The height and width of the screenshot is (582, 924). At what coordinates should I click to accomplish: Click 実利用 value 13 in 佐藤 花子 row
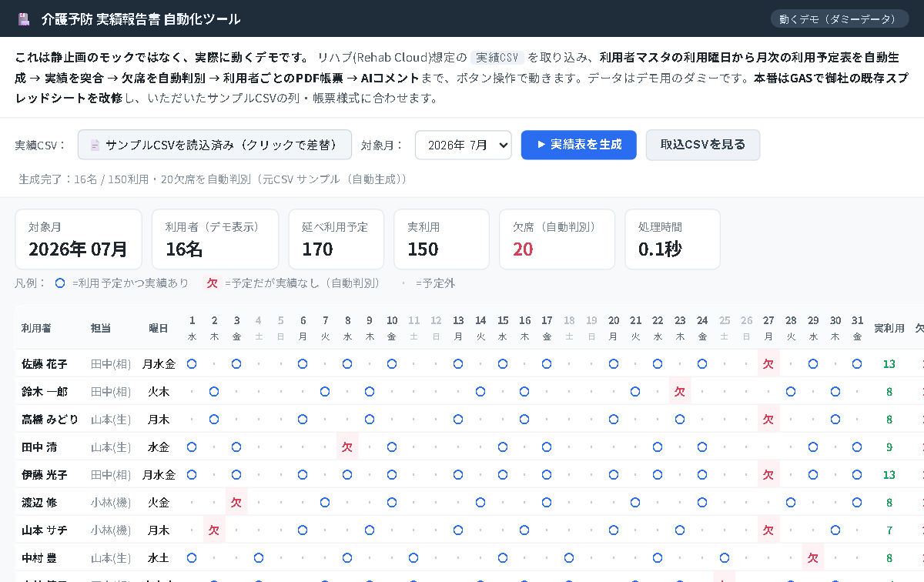889,364
